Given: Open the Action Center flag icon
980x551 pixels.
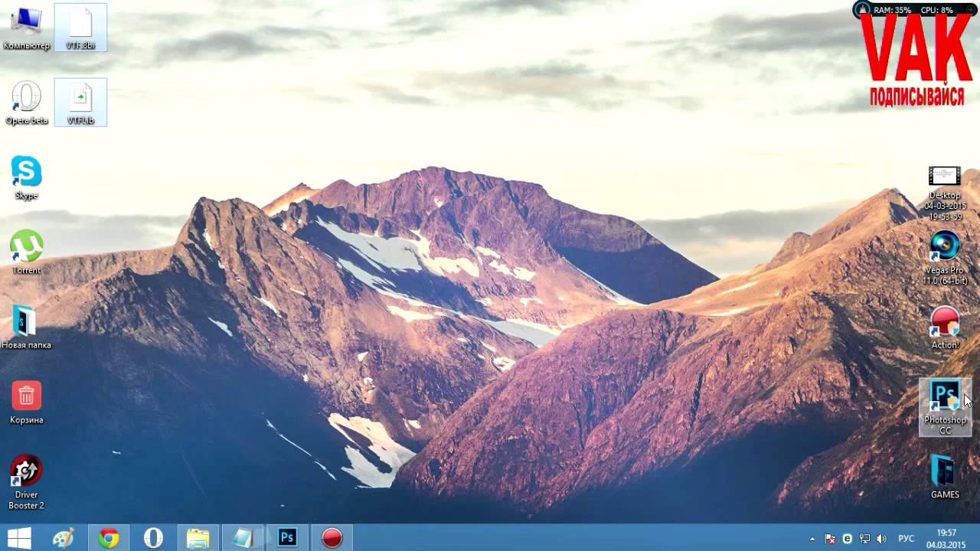Looking at the screenshot, I should [830, 539].
